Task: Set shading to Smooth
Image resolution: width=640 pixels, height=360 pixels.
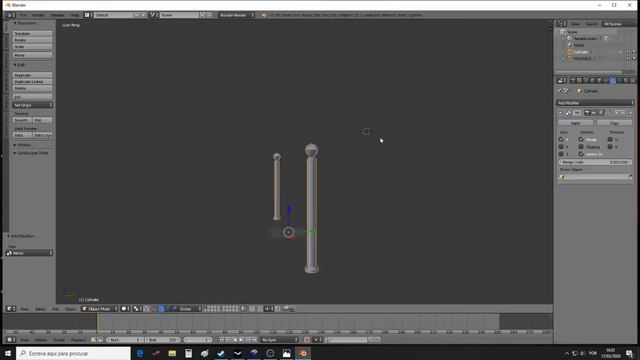Action: (22, 120)
